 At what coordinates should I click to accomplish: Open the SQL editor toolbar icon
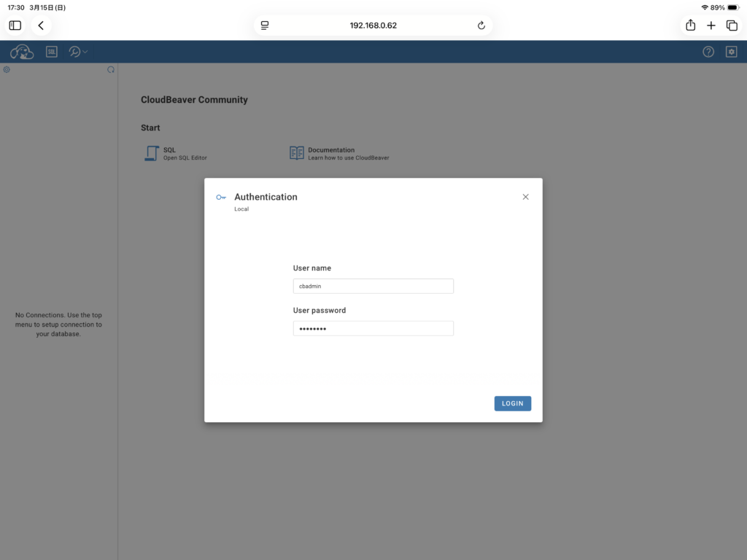coord(51,52)
